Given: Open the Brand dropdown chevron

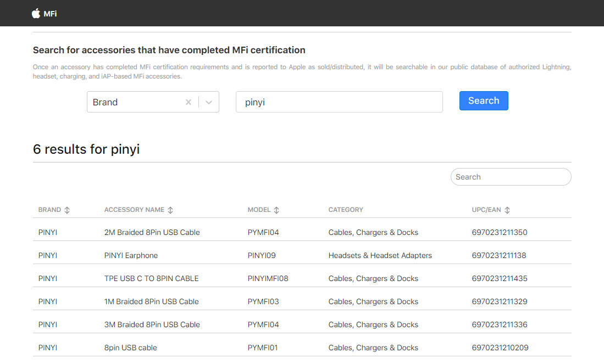Looking at the screenshot, I should point(209,102).
